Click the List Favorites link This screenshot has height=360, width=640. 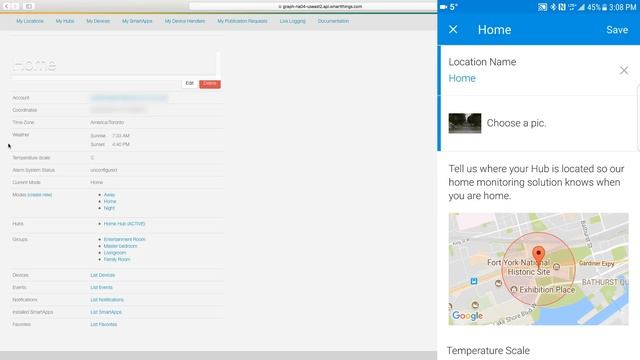104,324
